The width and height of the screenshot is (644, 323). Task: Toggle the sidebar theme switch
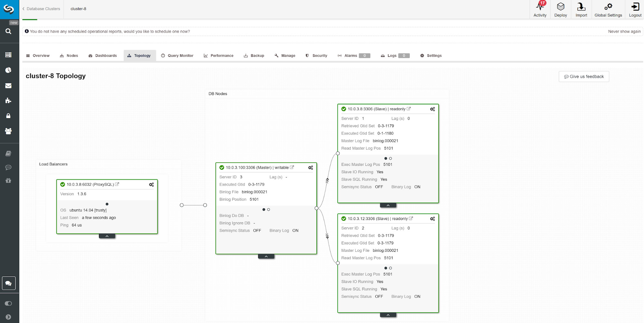[8, 303]
